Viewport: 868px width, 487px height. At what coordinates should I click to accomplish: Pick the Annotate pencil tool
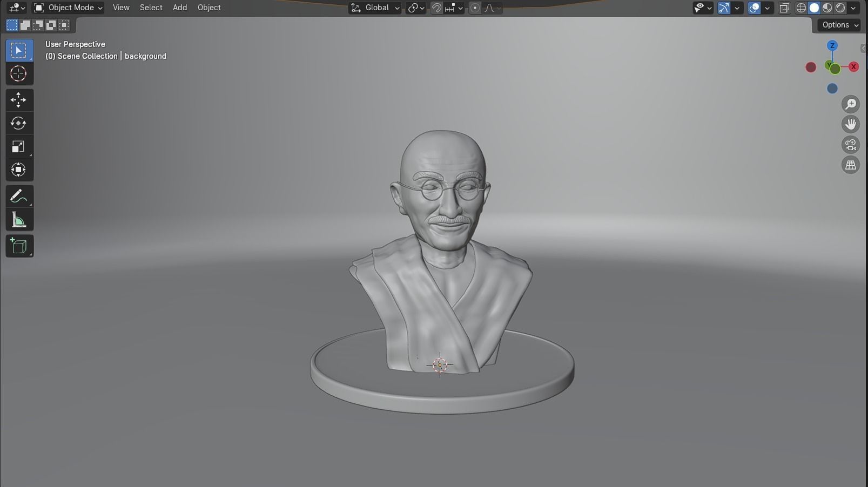pyautogui.click(x=19, y=196)
